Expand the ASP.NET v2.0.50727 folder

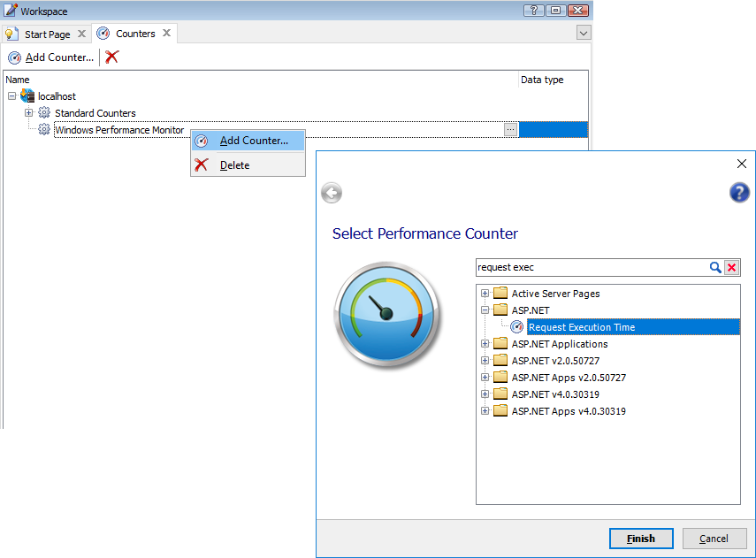pyautogui.click(x=485, y=361)
